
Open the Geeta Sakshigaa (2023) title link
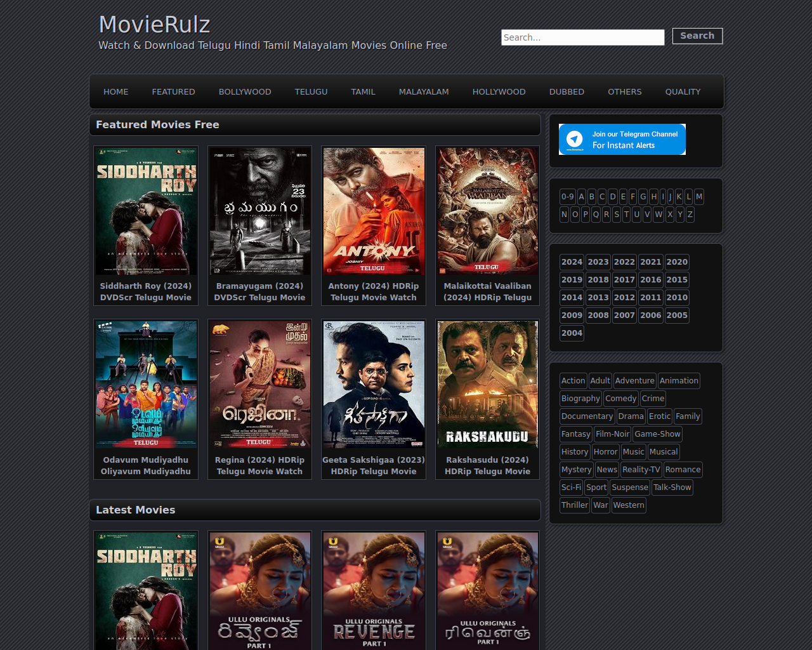[x=374, y=465]
